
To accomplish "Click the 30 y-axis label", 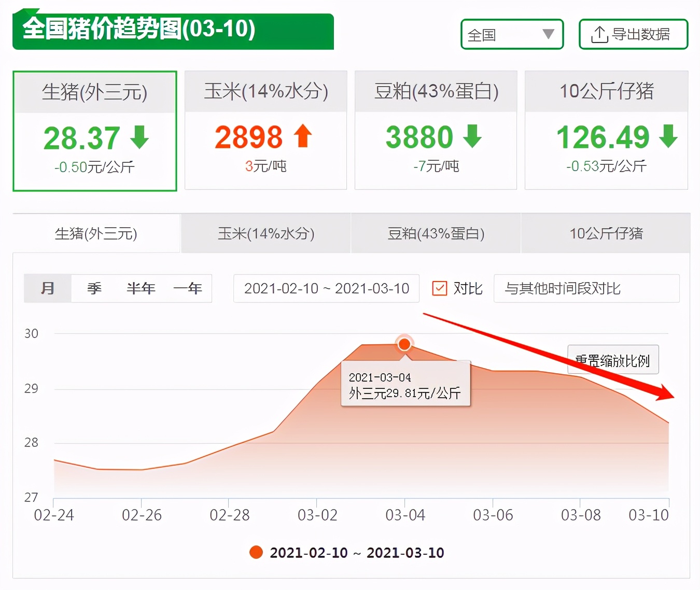I will 31,333.
